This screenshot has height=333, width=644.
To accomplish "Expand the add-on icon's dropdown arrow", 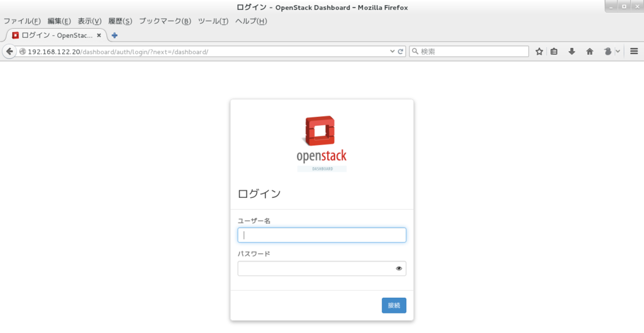I will pyautogui.click(x=618, y=52).
